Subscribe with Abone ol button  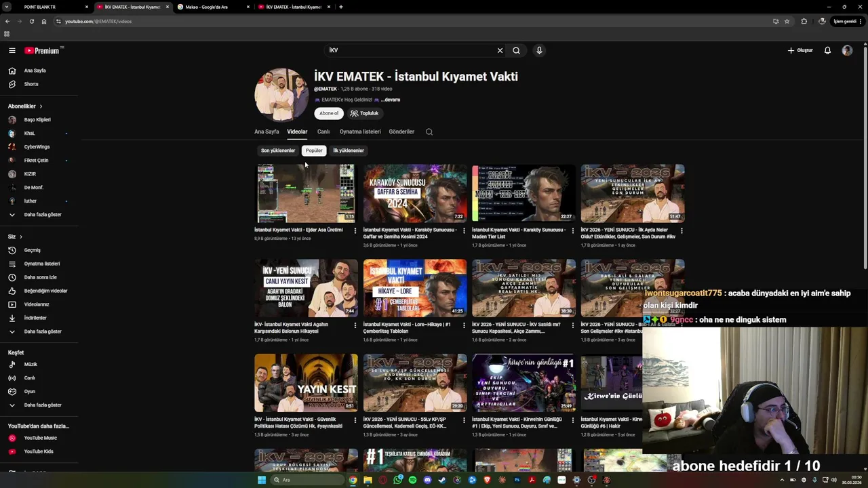point(329,113)
